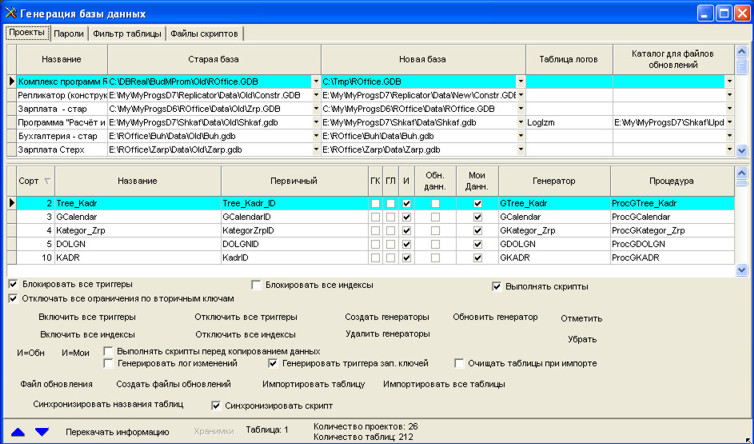This screenshot has height=444, width=754.
Task: Open Каталог для файлов обновлений dropdown in first row
Action: [x=729, y=81]
